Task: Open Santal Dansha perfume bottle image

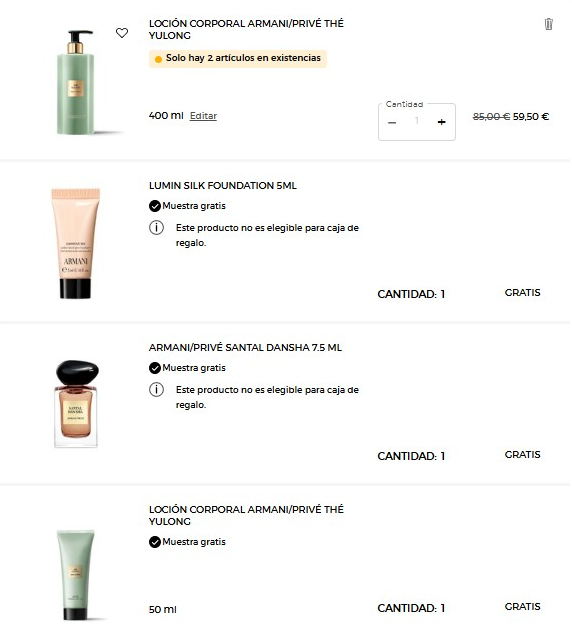Action: 76,403
